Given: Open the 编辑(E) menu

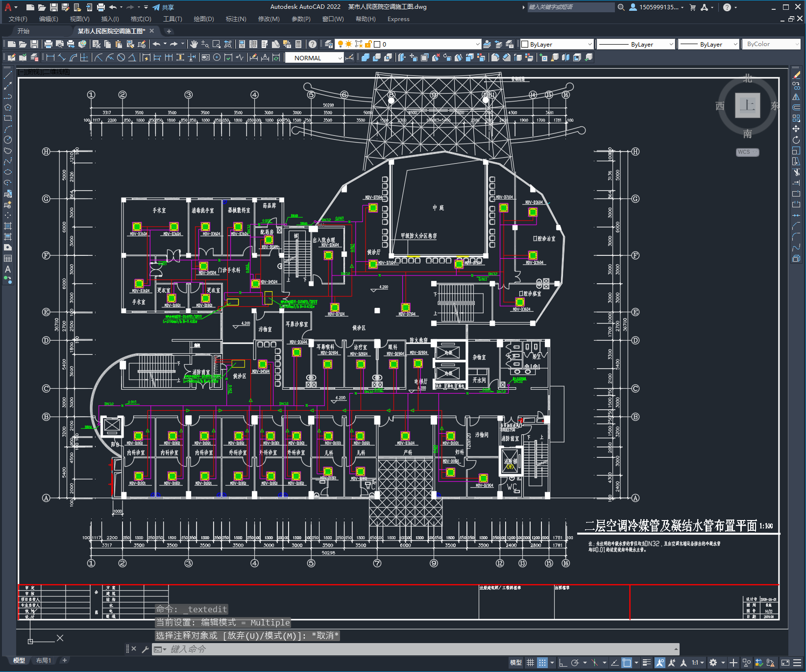Looking at the screenshot, I should (49, 19).
